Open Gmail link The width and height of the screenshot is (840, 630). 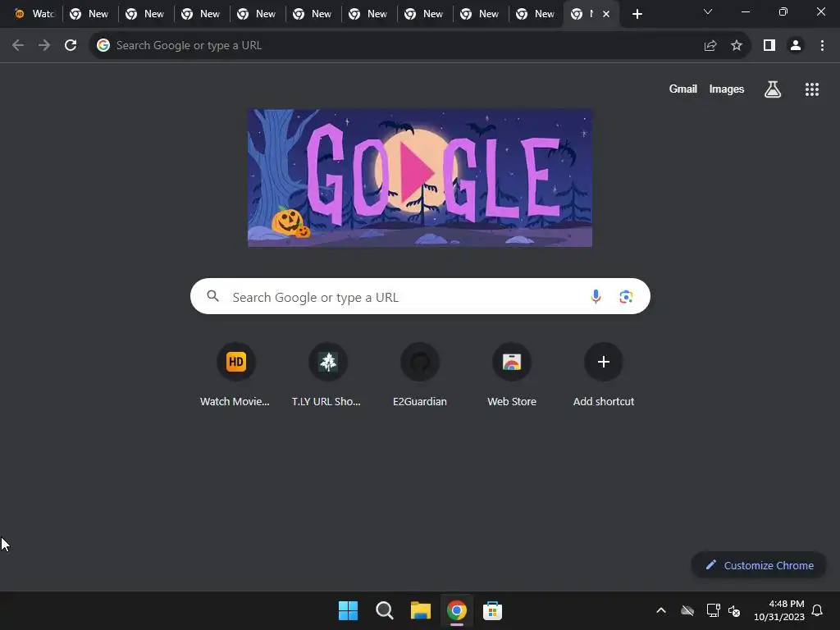683,89
